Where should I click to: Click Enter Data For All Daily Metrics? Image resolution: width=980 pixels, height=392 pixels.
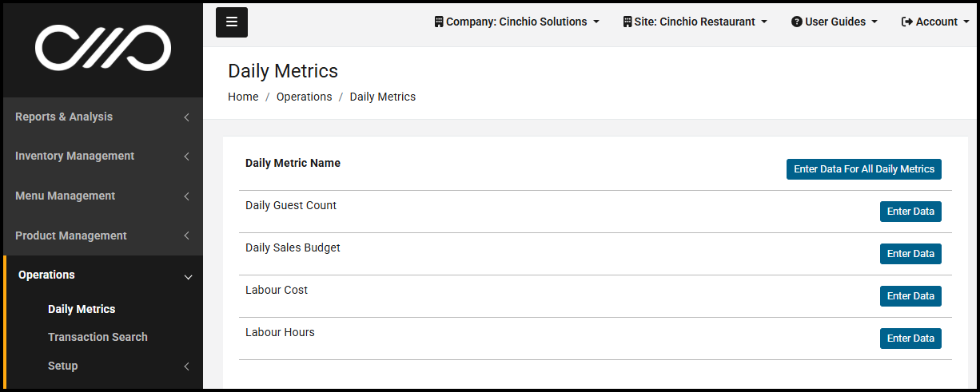tap(863, 169)
